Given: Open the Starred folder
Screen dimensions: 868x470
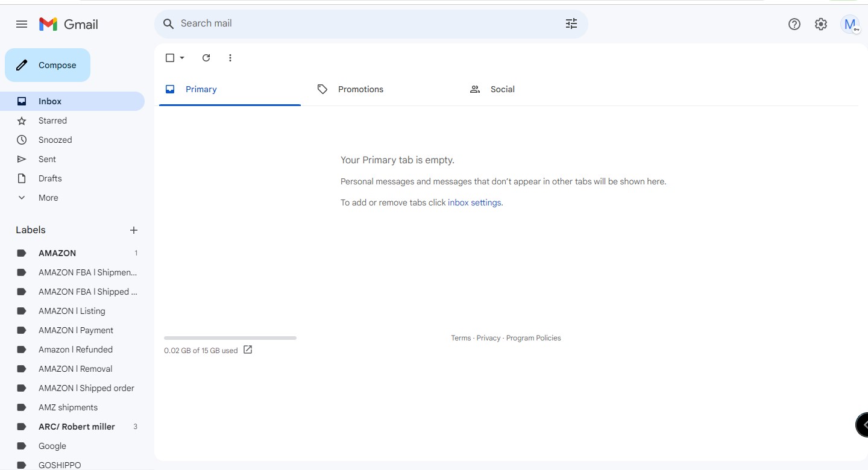Looking at the screenshot, I should [x=72, y=121].
